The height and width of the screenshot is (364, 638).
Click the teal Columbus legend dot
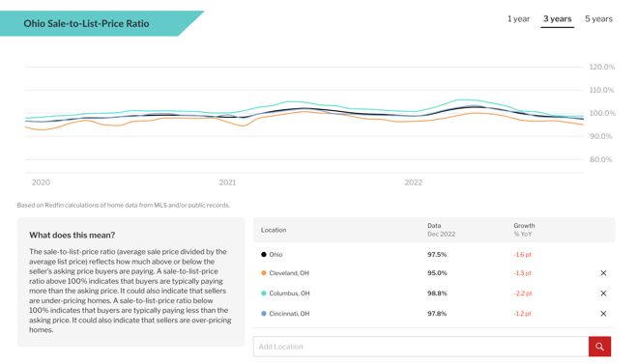[264, 294]
